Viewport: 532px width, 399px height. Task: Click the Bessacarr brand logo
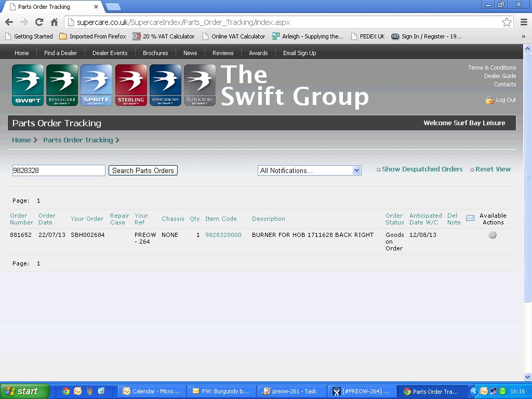pos(62,86)
